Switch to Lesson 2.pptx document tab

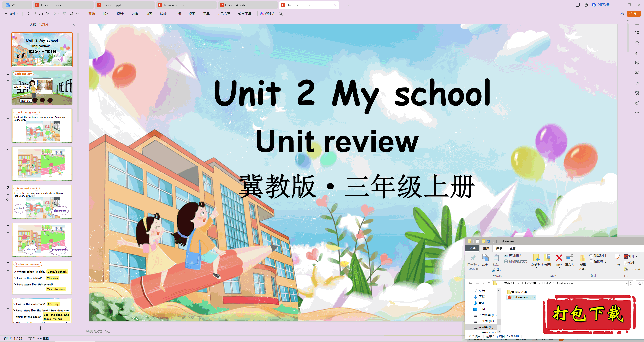click(x=125, y=5)
